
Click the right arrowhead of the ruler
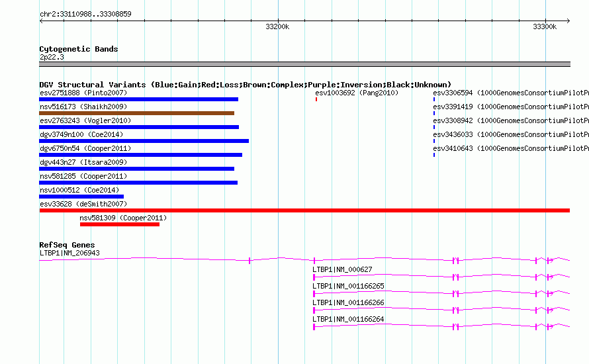[568, 21]
